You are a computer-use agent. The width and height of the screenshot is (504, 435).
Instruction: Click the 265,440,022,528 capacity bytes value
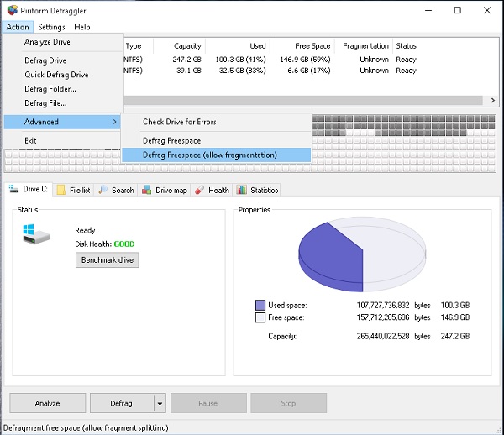click(x=383, y=336)
